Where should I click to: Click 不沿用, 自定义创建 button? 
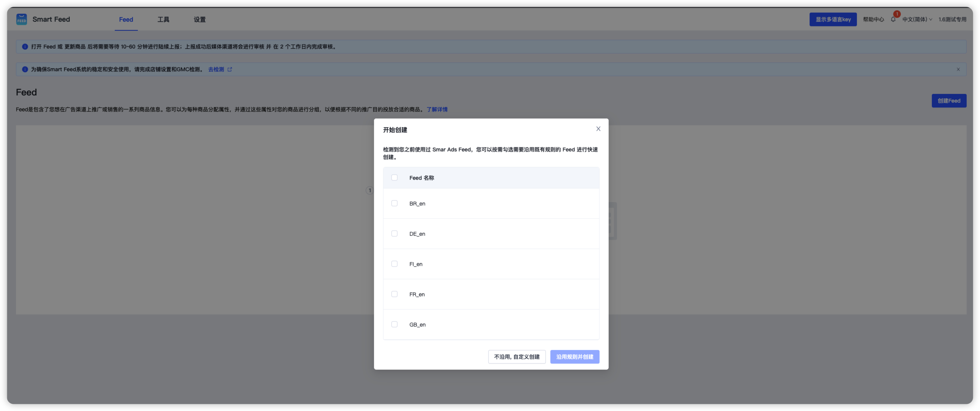517,357
